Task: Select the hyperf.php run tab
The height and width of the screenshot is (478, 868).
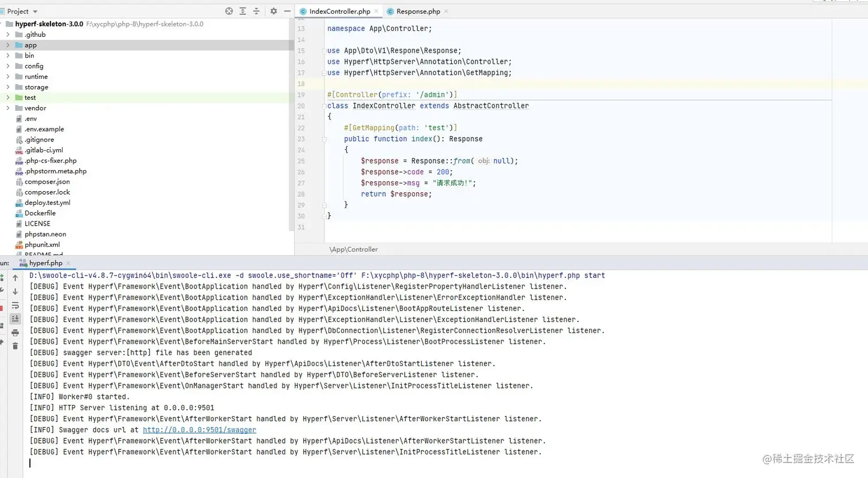Action: click(x=46, y=263)
